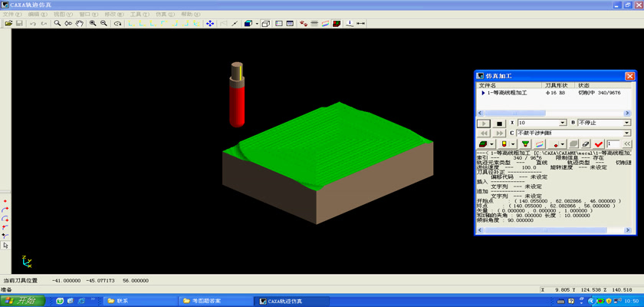Screen dimensions: 644x307
Task: Expand the tool display icon dropdown arrow
Action: pos(514,144)
